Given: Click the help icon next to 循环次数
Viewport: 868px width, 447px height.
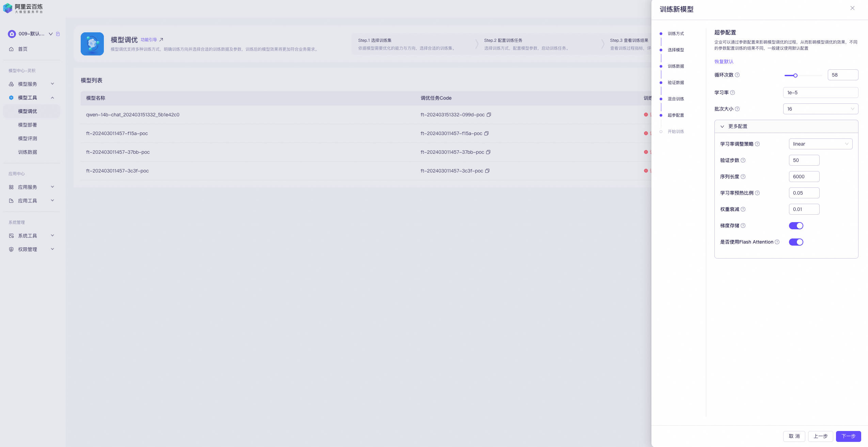Looking at the screenshot, I should point(737,75).
